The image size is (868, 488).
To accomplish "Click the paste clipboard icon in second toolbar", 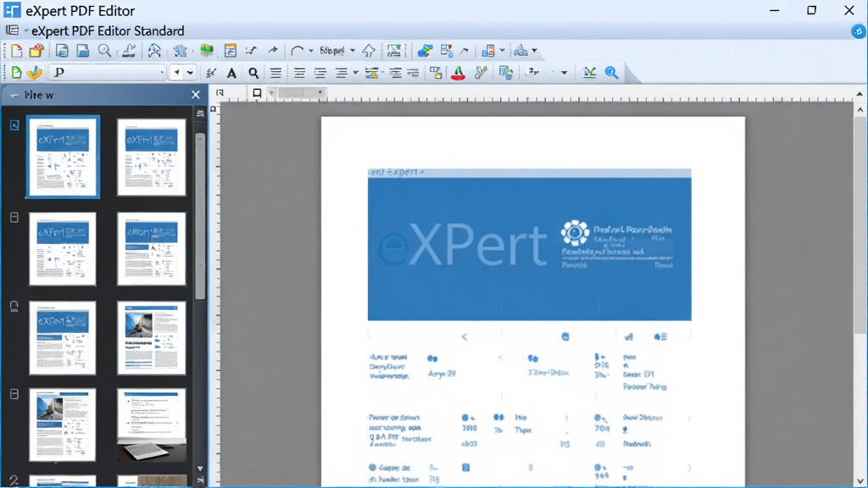I will coord(505,73).
